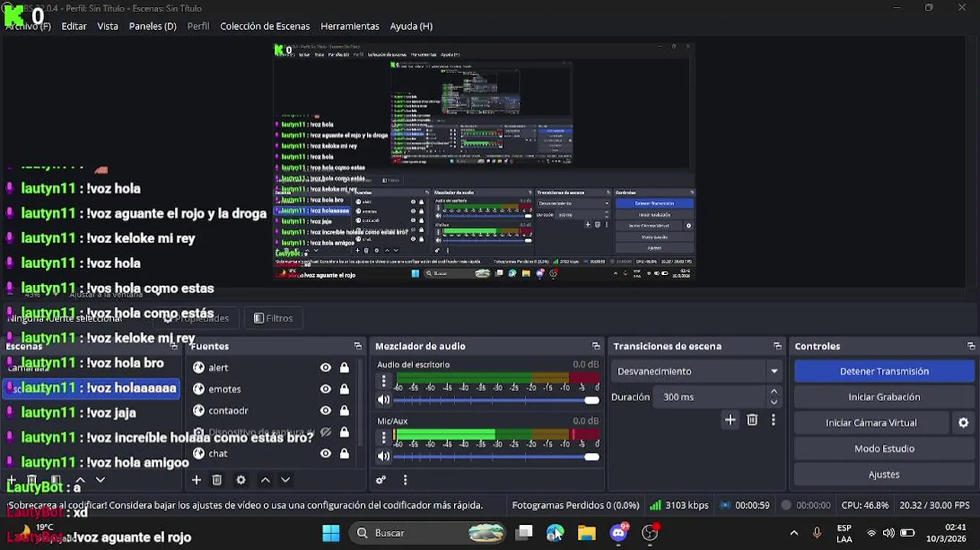Unlock the chat source padlock

(344, 453)
